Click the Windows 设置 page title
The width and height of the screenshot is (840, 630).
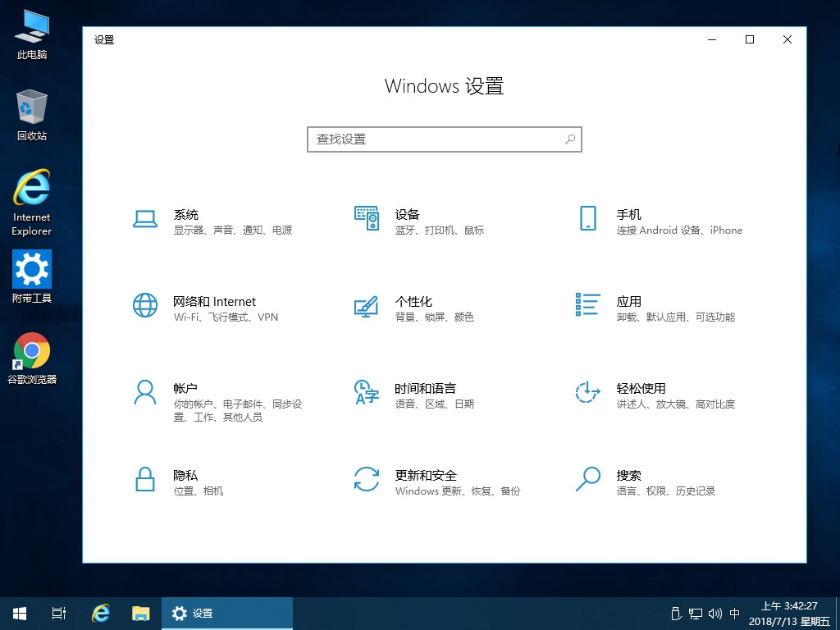pos(444,86)
